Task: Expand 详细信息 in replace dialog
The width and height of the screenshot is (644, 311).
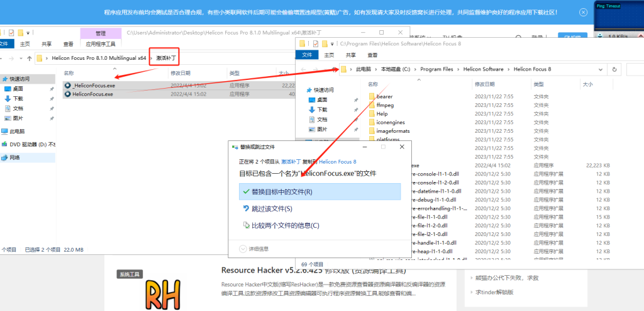Action: [254, 249]
